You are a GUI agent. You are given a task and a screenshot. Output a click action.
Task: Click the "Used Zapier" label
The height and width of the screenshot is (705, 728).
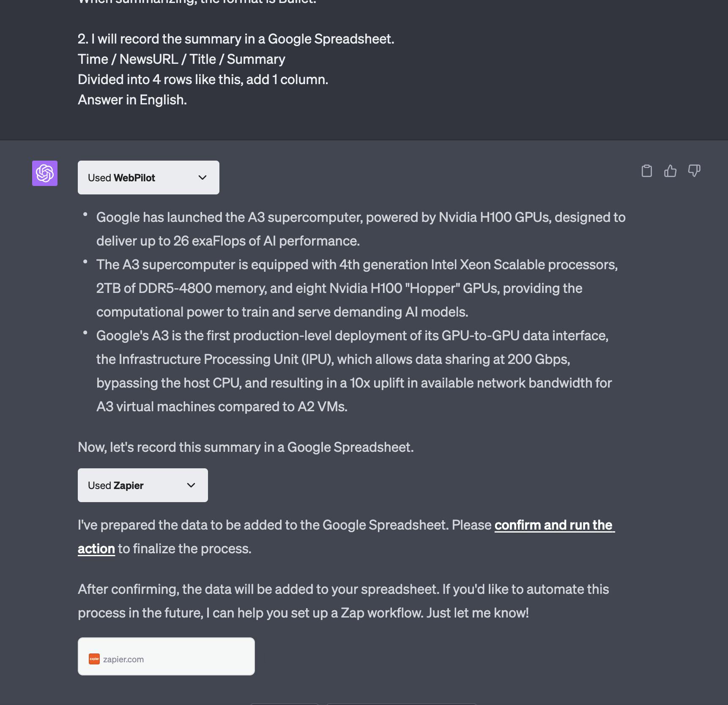115,485
